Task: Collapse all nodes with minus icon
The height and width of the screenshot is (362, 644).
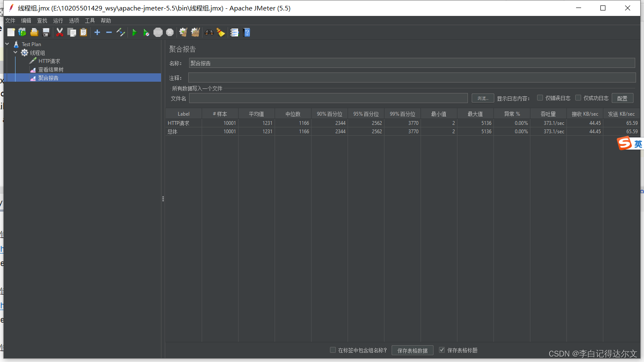Action: pyautogui.click(x=109, y=32)
